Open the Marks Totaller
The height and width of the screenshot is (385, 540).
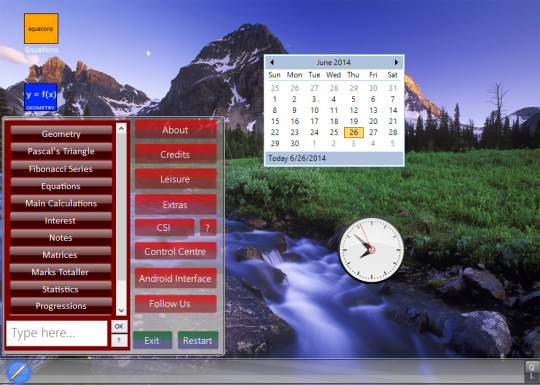[60, 272]
